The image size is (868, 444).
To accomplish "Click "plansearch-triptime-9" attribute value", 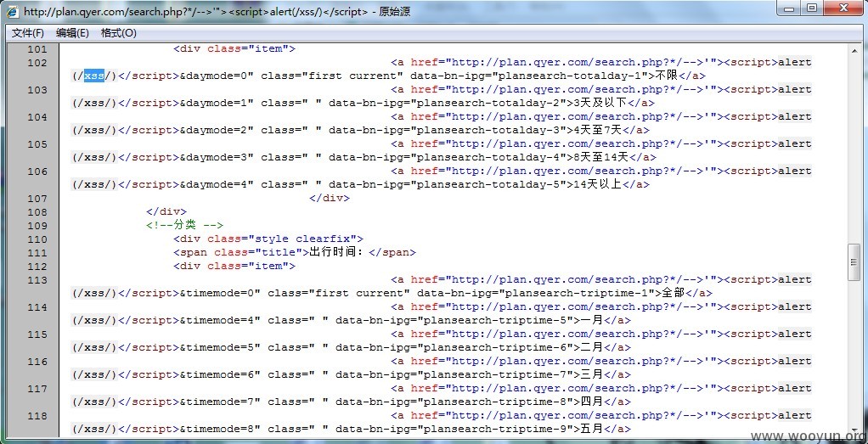I will 495,429.
